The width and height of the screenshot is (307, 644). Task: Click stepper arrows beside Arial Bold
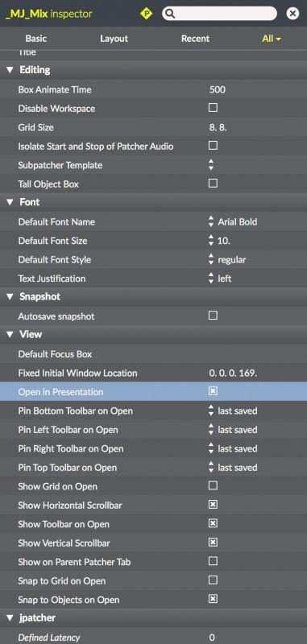211,222
